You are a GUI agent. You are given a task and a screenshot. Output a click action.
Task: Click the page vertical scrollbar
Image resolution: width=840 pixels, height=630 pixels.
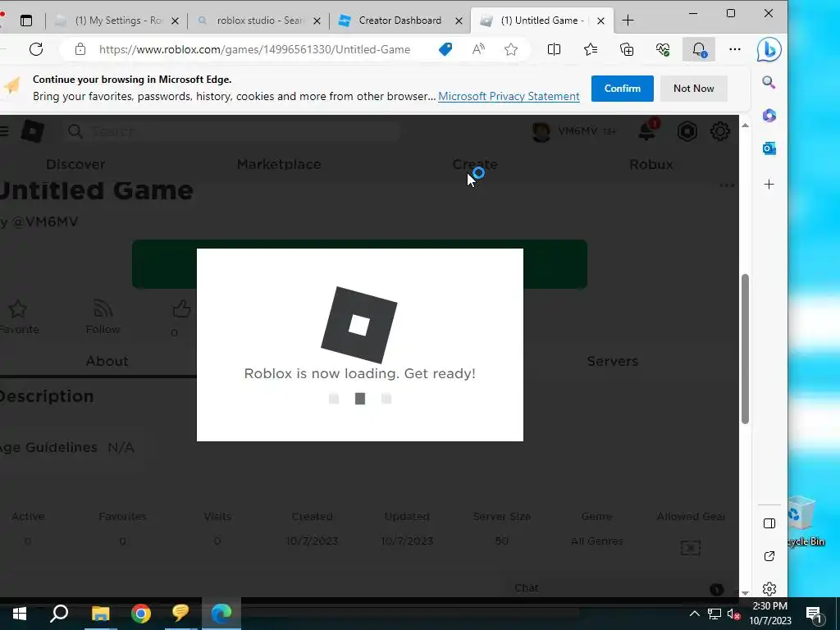745,349
